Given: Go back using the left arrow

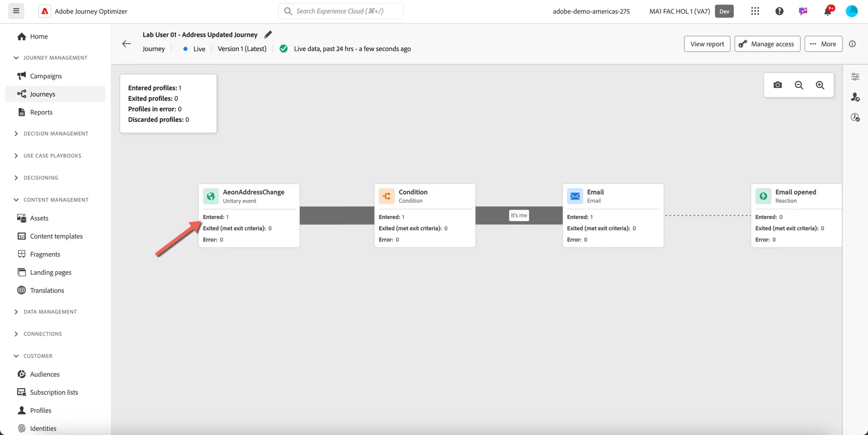Looking at the screenshot, I should pos(127,44).
